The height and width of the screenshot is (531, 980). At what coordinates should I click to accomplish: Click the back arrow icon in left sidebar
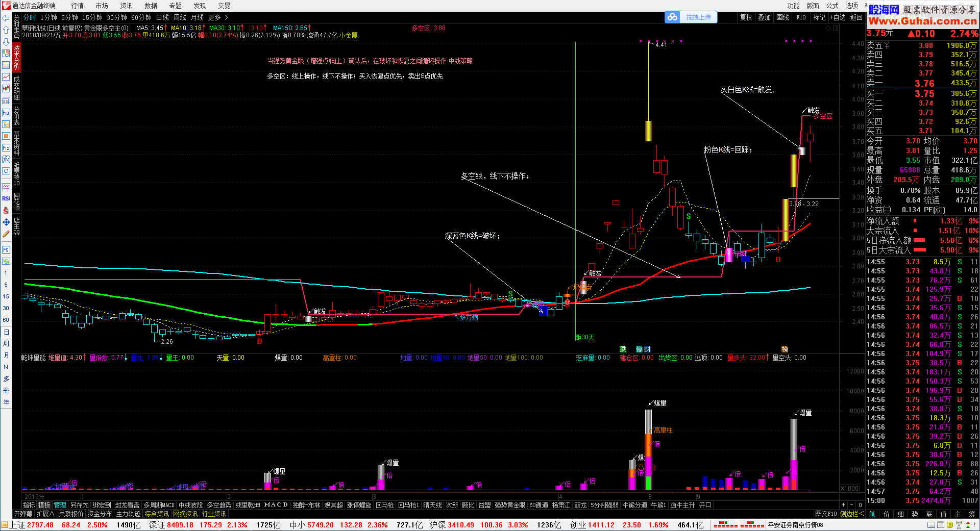click(x=6, y=18)
